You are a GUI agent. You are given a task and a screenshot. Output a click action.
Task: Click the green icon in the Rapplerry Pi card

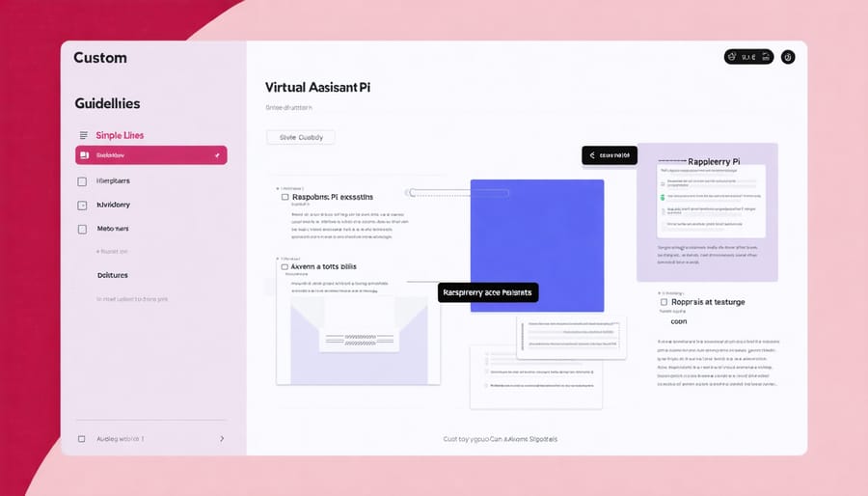(662, 197)
